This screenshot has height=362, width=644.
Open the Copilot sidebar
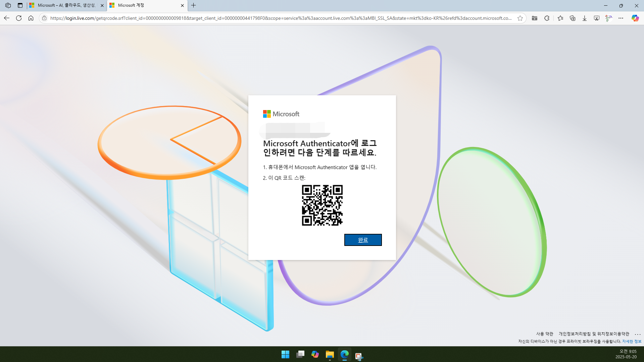(635, 18)
